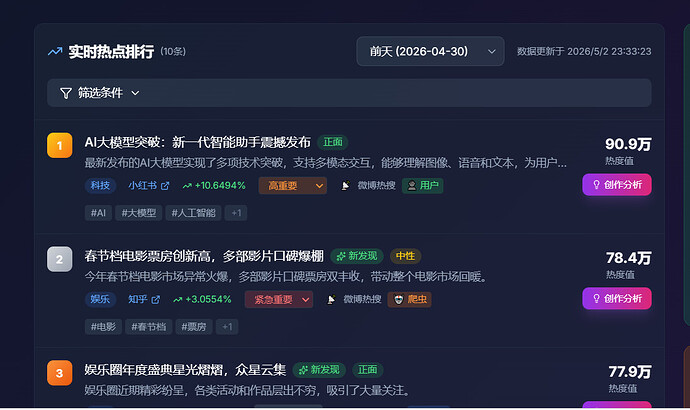The width and height of the screenshot is (690, 410).
Task: Click the +3.0554% growth indicator
Action: pyautogui.click(x=202, y=299)
